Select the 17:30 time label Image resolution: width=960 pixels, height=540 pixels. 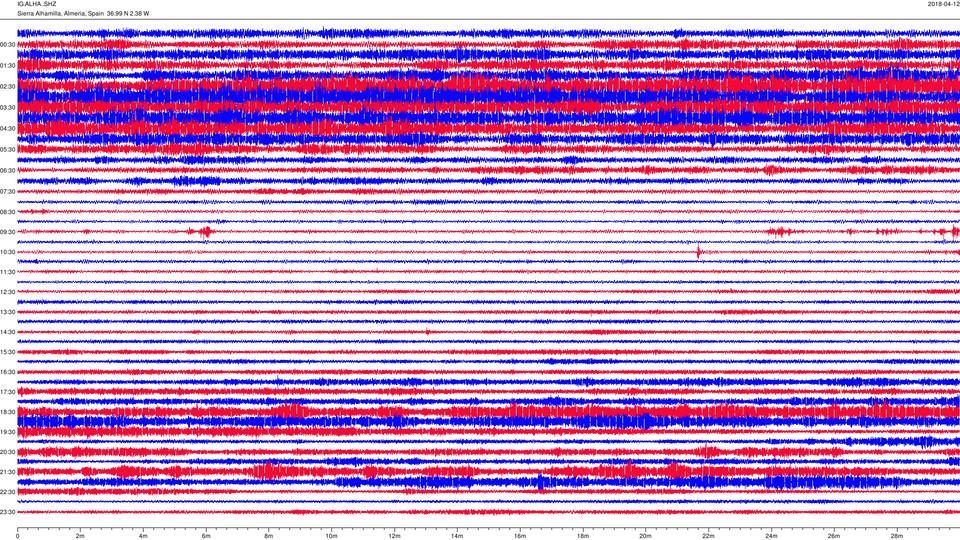(x=7, y=392)
